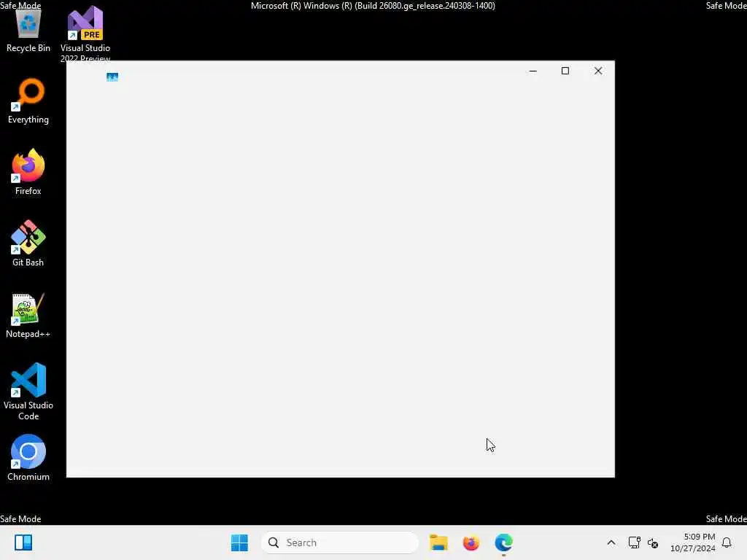Open the clock showing 5:09 PM
The image size is (747, 560).
[x=693, y=542]
